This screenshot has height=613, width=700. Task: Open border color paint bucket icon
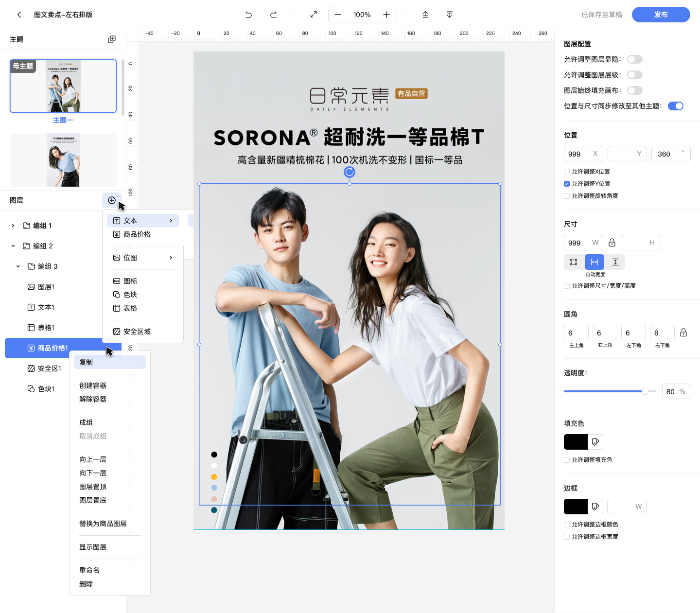point(595,507)
